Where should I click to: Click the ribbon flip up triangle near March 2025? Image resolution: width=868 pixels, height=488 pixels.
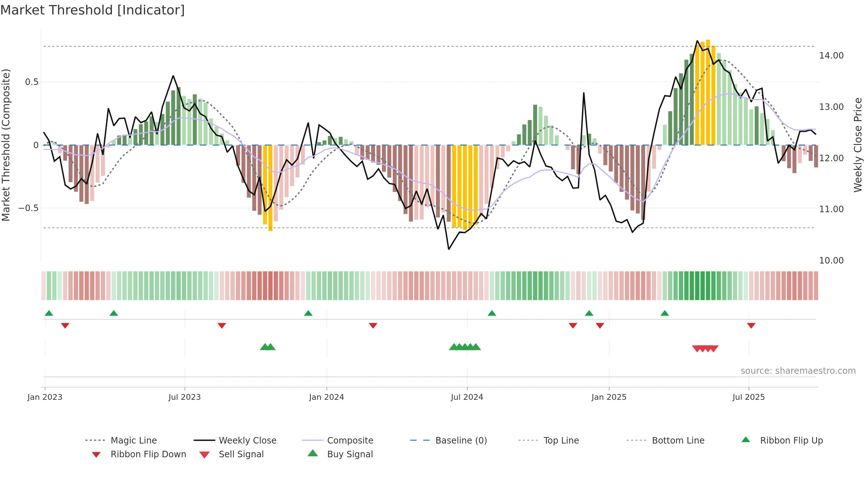coord(665,313)
